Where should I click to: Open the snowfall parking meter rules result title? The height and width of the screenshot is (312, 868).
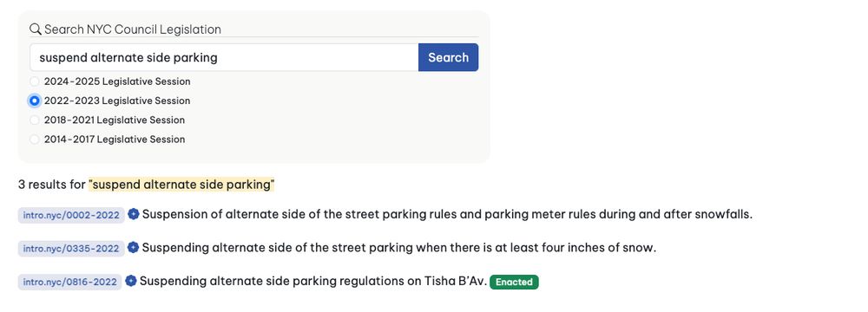coord(447,215)
